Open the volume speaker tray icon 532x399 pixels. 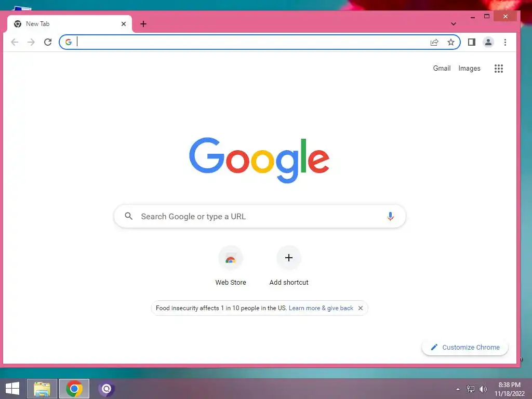coord(483,389)
